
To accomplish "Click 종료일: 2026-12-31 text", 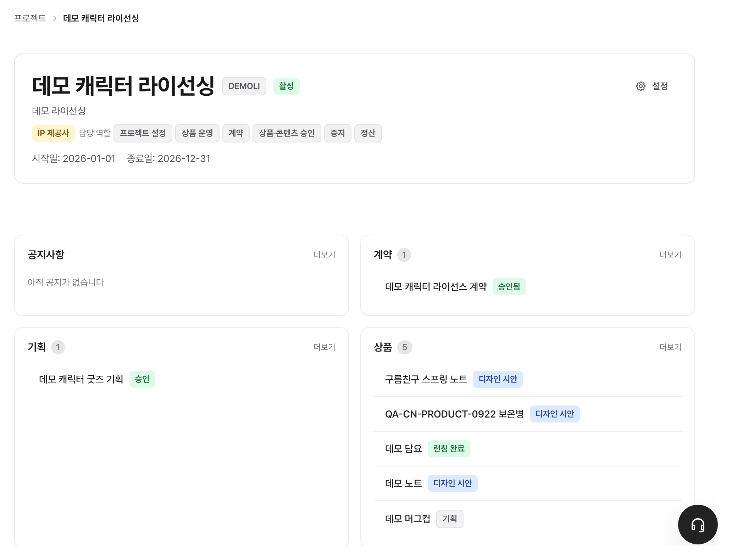I will tap(168, 158).
